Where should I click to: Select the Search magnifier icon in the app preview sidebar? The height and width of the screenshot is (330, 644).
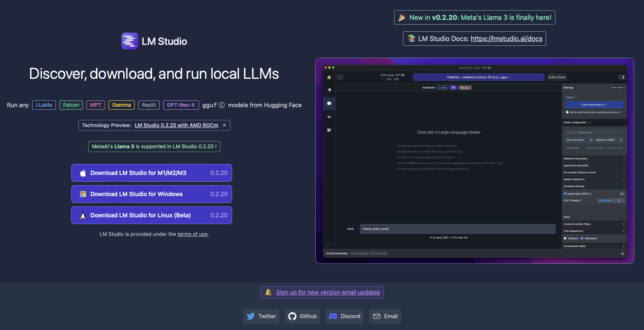[x=329, y=90]
